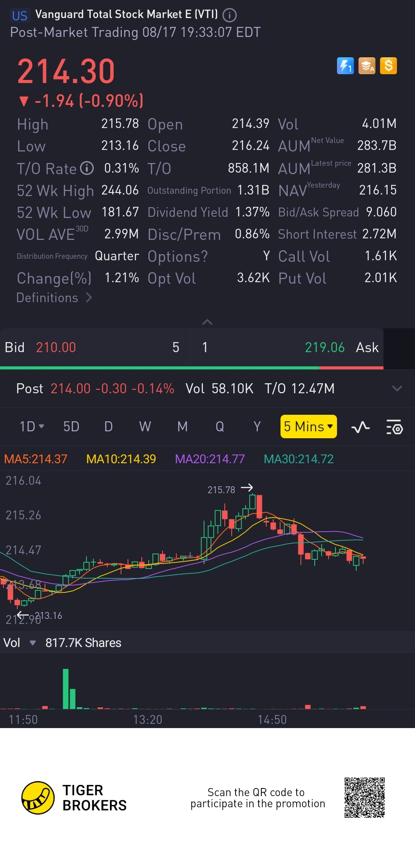The image size is (415, 868).
Task: Tap the Post-Market Trading timestamp line
Action: point(135,32)
